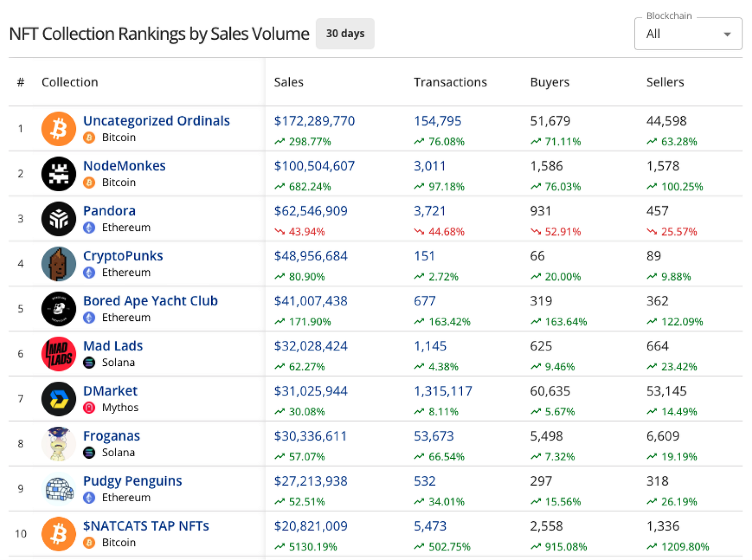Click sales value $172,289,770
This screenshot has height=560, width=752.
coord(315,121)
